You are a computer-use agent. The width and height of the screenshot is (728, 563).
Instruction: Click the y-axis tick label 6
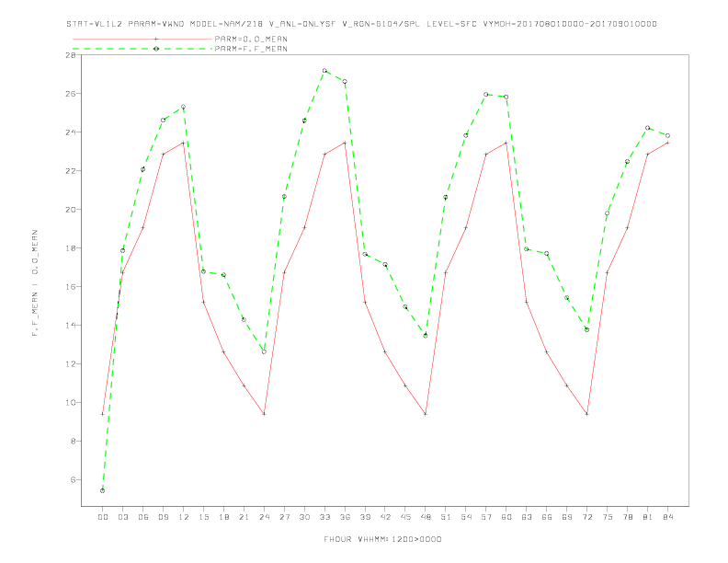74,479
